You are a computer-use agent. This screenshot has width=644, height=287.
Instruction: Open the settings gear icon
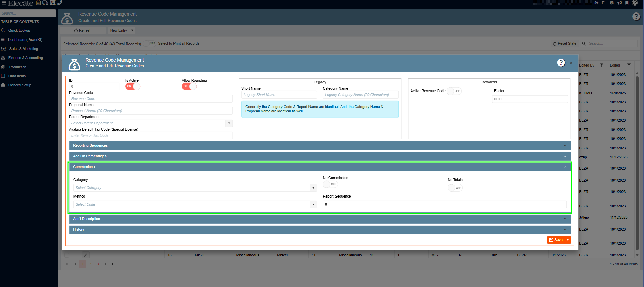[x=612, y=3]
